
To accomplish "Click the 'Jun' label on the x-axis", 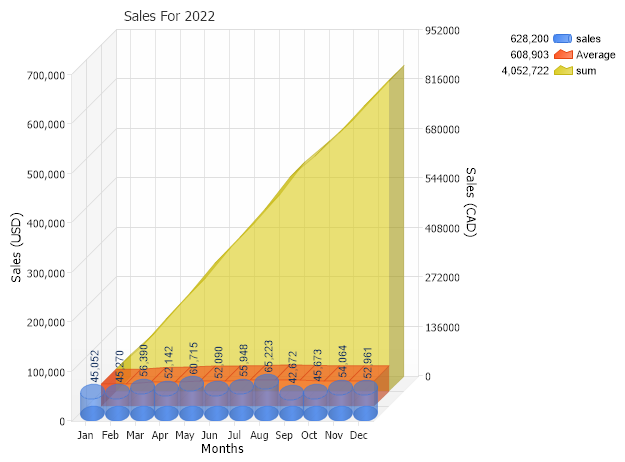I will (x=209, y=436).
